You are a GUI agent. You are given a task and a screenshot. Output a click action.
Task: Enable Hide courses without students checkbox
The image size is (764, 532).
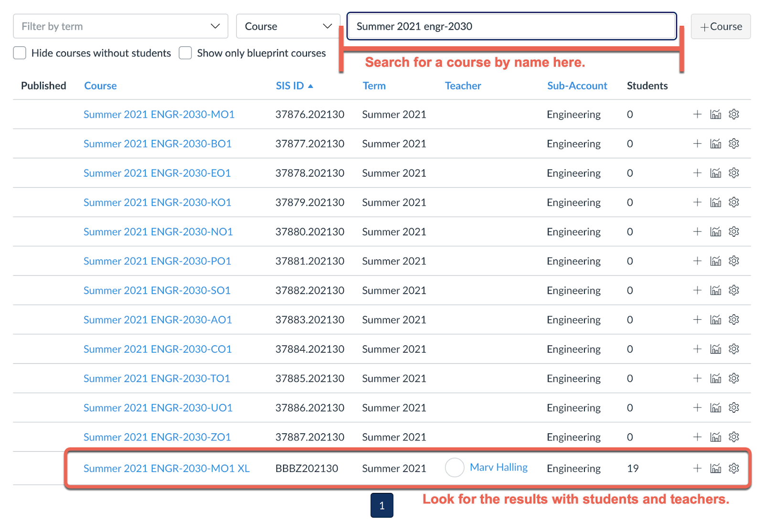coord(20,53)
